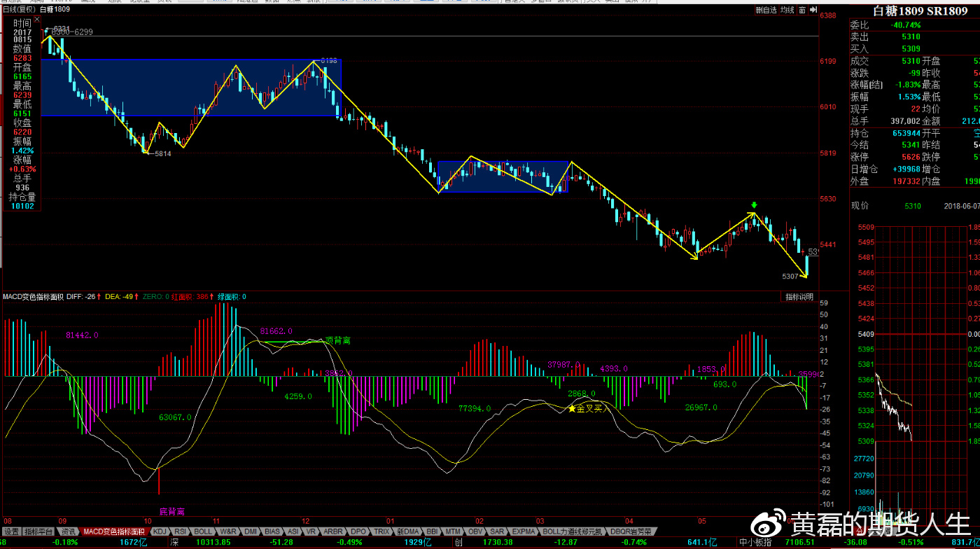Select the VR indicator tab
Viewport: 980px width, 549px height.
point(311,531)
